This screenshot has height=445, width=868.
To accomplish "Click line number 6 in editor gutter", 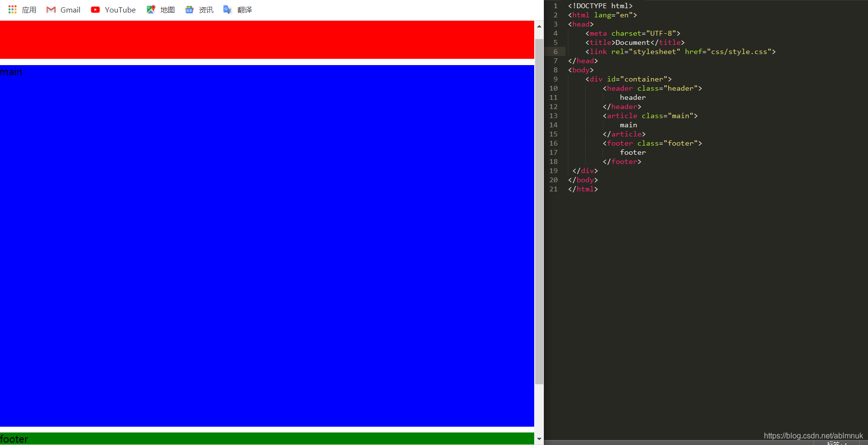I will [555, 52].
